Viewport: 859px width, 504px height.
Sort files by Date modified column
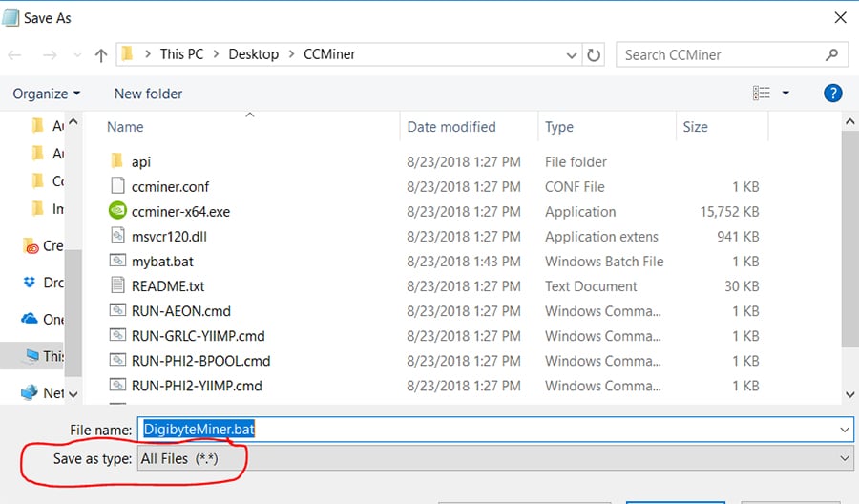(451, 127)
